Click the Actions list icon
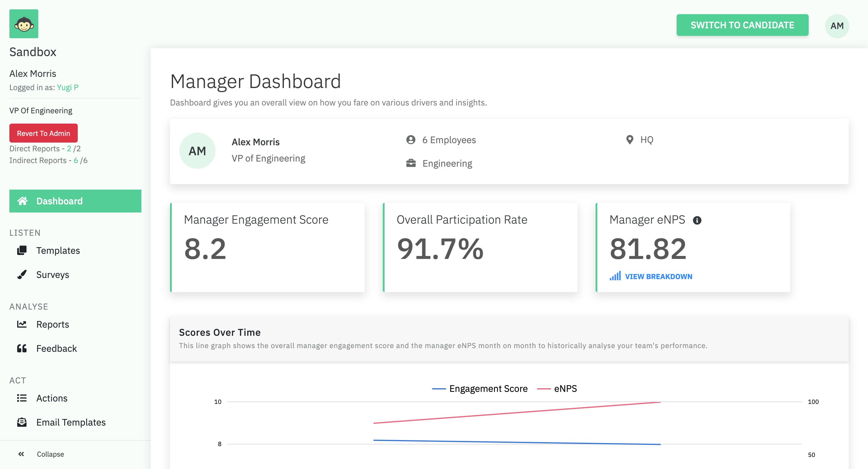This screenshot has width=868, height=469. tap(22, 398)
